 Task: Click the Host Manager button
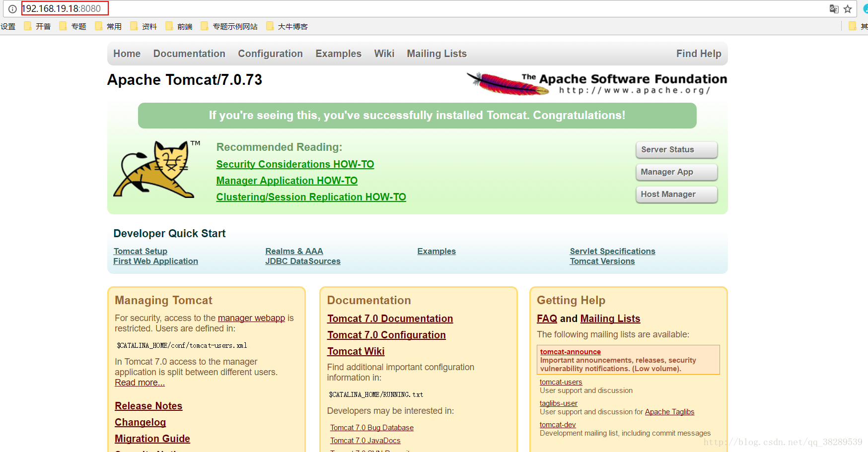click(x=676, y=194)
